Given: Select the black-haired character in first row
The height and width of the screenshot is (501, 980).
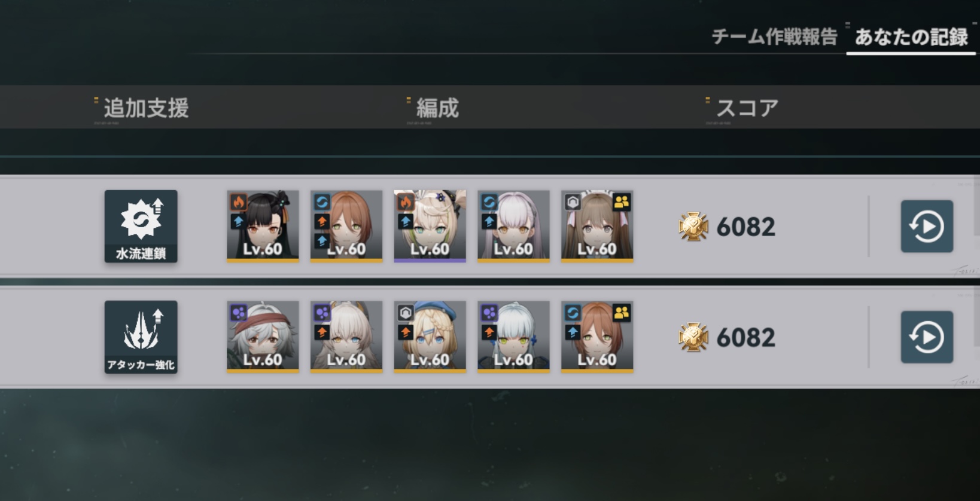Looking at the screenshot, I should click(x=263, y=226).
